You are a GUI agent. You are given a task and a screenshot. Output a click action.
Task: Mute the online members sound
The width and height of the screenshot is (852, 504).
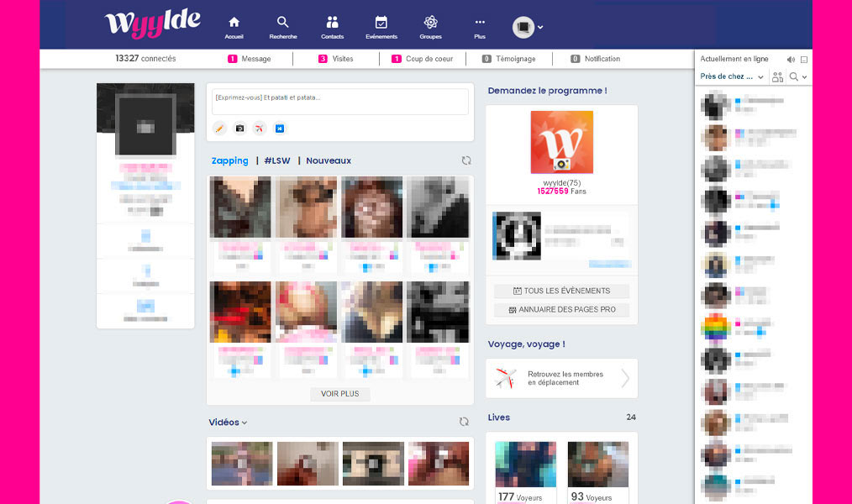791,59
